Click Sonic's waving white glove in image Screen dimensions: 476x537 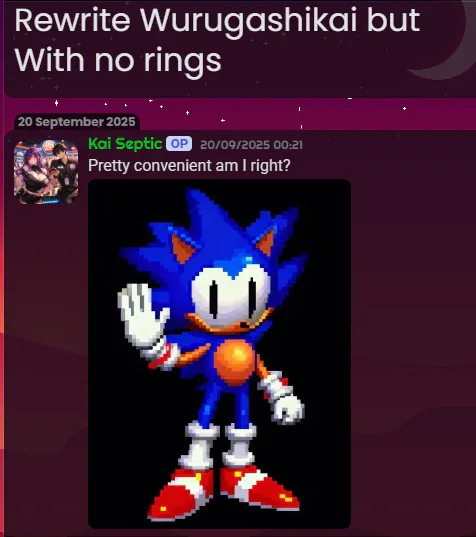(143, 317)
